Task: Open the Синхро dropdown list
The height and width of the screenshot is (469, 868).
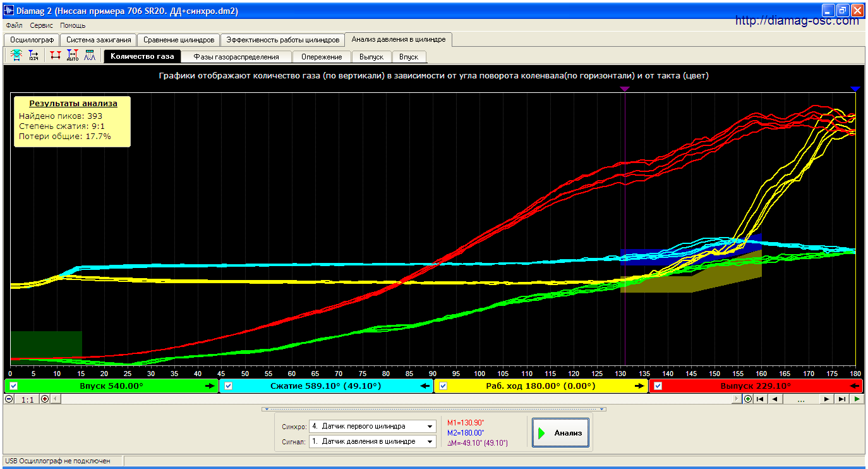Action: (x=430, y=426)
